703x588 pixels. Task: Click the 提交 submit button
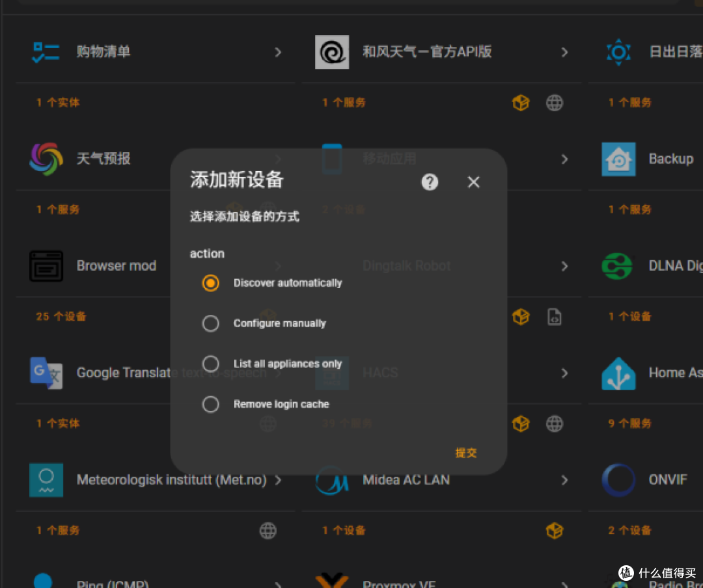(466, 453)
